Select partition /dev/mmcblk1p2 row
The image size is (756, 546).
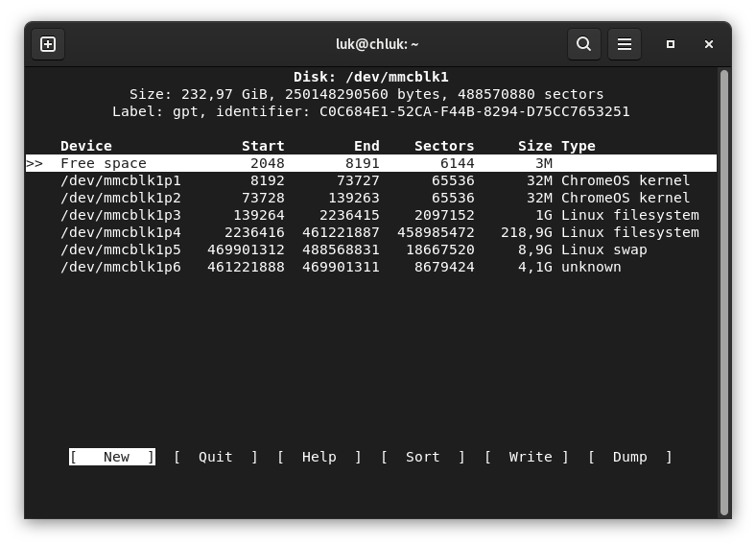pyautogui.click(x=121, y=198)
